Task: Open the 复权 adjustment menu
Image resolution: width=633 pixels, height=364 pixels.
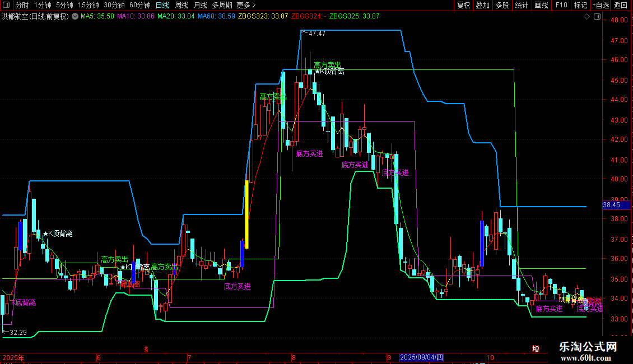Action: [463, 5]
